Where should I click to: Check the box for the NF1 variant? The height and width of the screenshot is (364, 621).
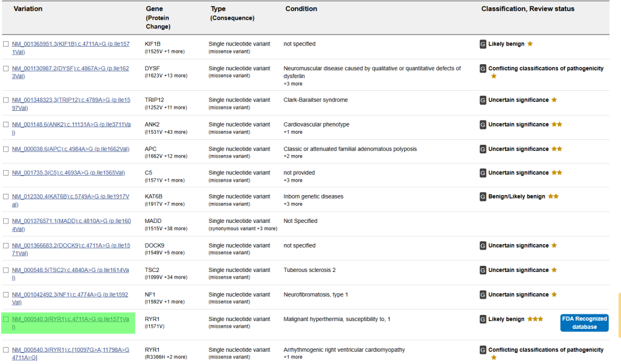pos(6,295)
